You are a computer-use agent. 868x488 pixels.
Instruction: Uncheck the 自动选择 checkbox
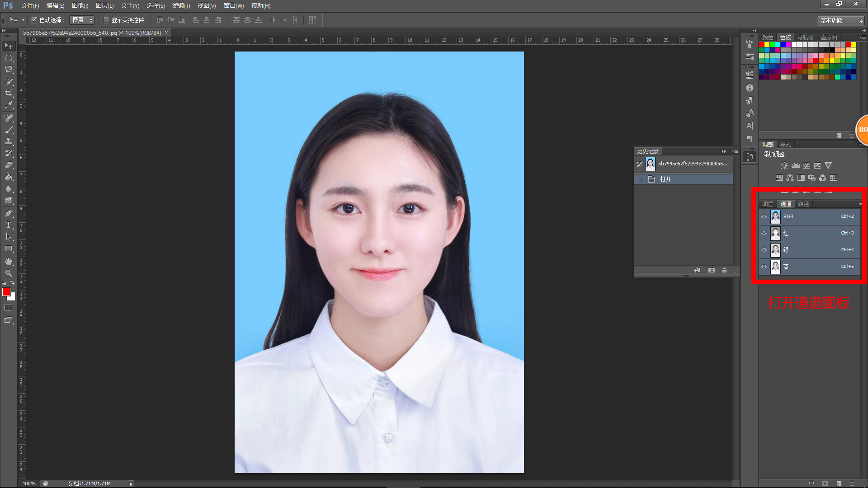click(x=34, y=20)
